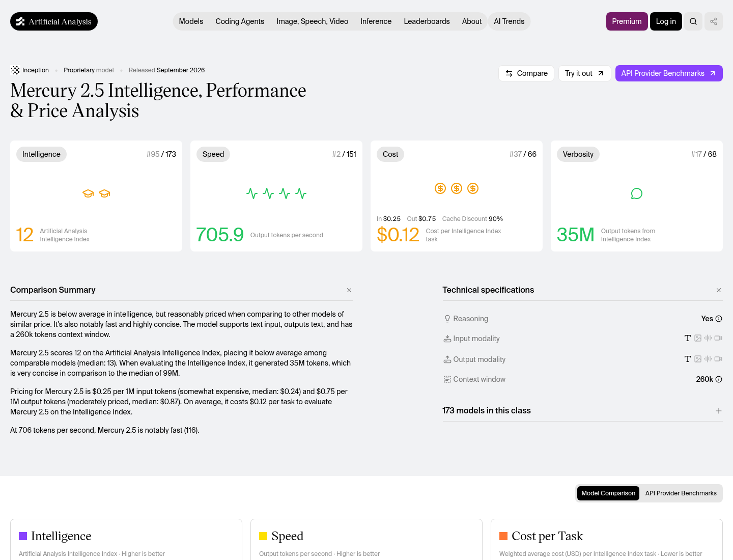This screenshot has height=560, width=733.
Task: Open the Image, Speech, Video menu
Action: pos(313,21)
